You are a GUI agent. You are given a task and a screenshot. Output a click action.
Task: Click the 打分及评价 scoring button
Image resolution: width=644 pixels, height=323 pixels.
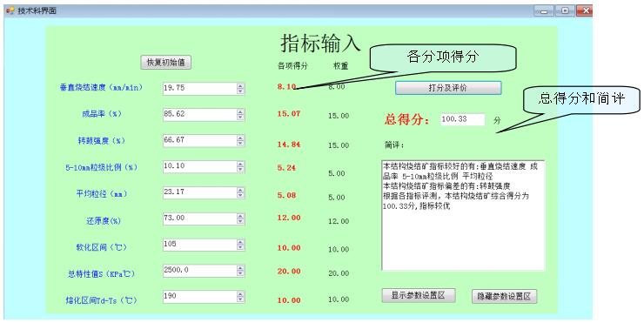click(x=448, y=88)
